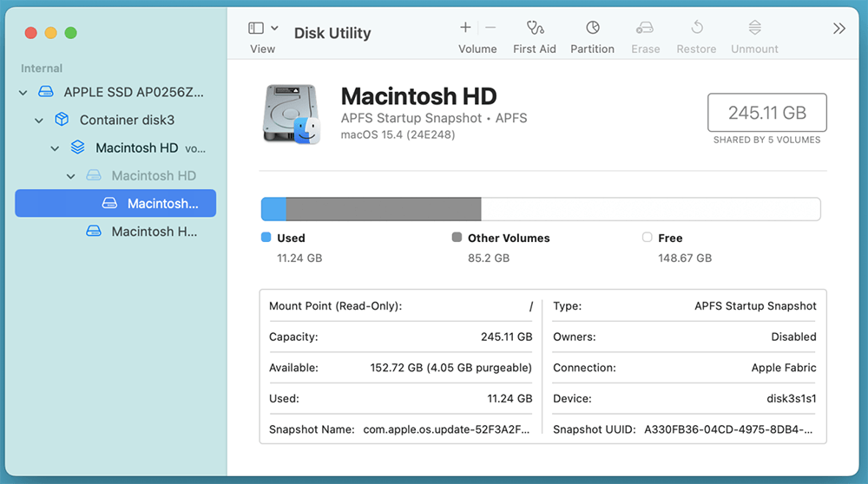Collapse the Container disk3 row
Image resolution: width=868 pixels, height=484 pixels.
click(x=39, y=120)
